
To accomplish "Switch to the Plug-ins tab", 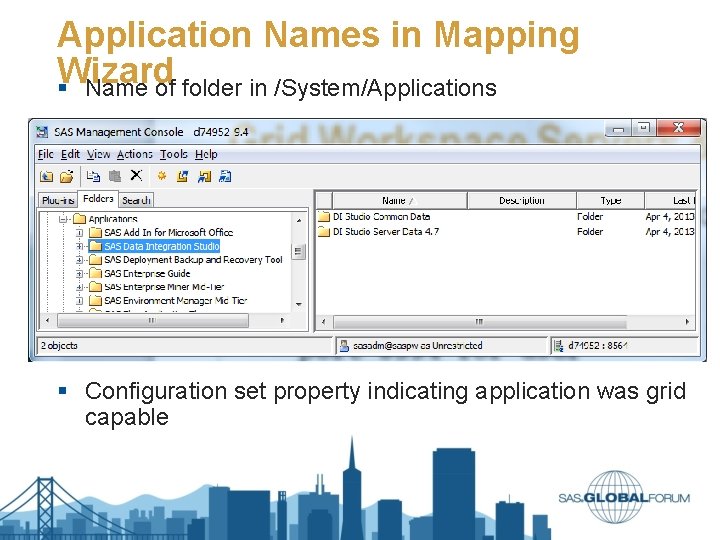I will point(58,200).
